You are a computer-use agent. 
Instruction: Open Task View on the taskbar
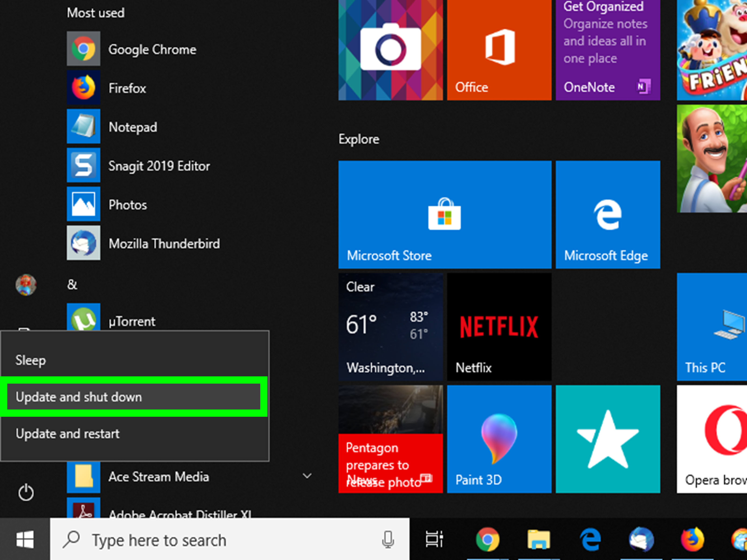(x=434, y=539)
